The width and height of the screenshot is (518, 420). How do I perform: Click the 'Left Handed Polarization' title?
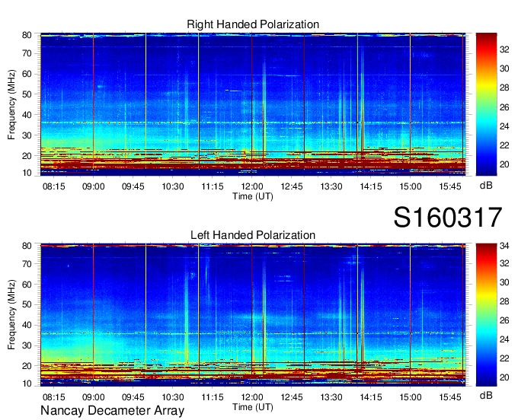pyautogui.click(x=253, y=235)
